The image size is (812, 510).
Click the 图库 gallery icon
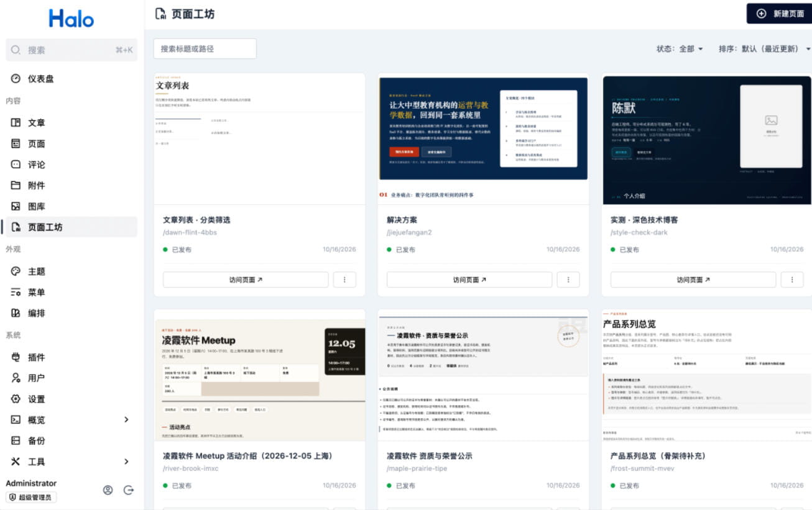coord(16,206)
